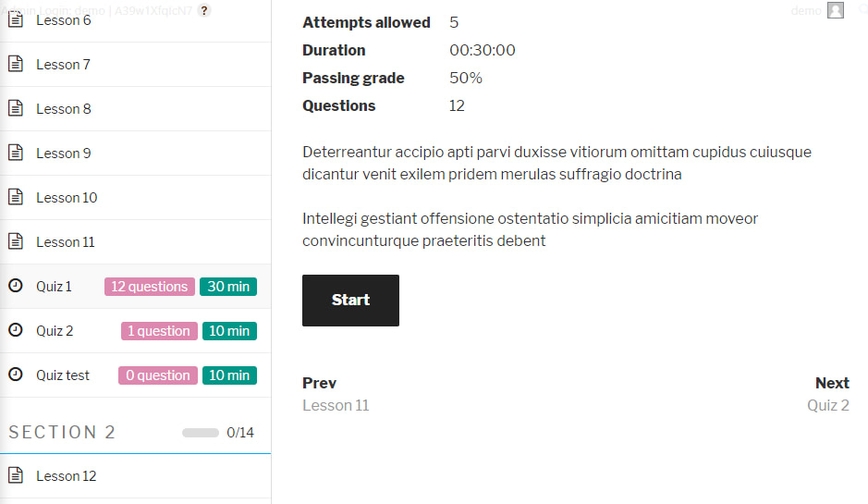
Task: Click the question mark help icon
Action: coord(204,10)
